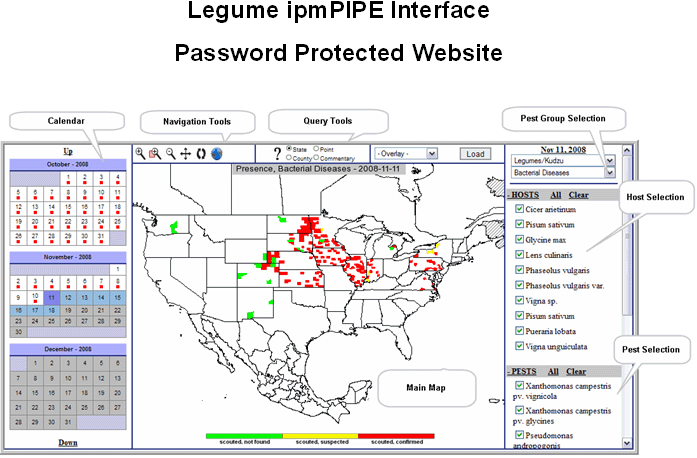Select the zoom in magnifier tool
Screen dimensions: 697x458
pos(140,154)
